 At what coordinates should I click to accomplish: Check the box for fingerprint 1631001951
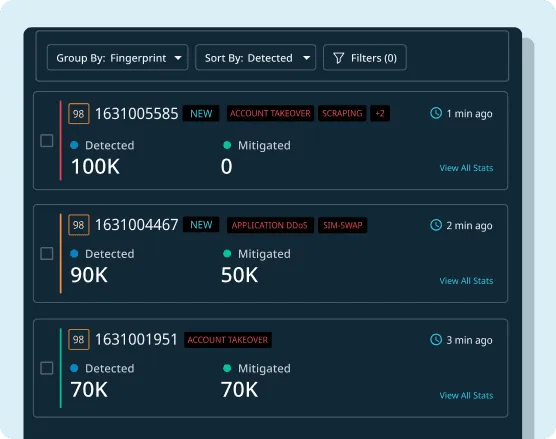(47, 368)
